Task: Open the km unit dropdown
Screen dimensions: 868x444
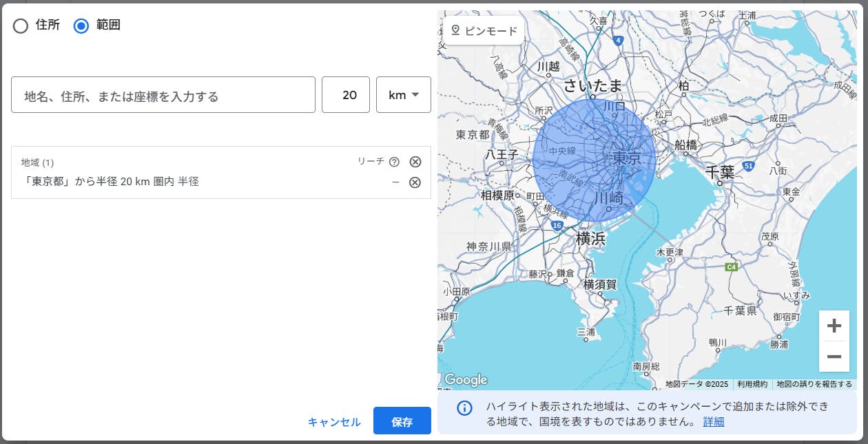Action: (404, 95)
